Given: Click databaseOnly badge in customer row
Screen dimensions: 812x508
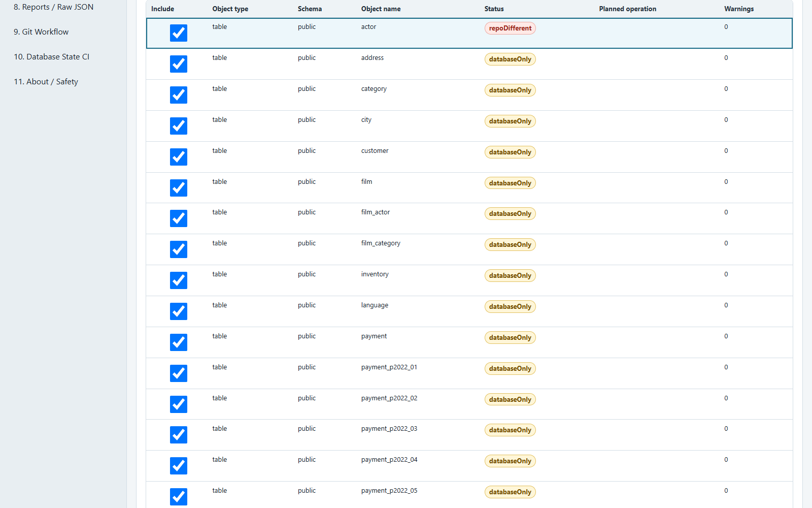Looking at the screenshot, I should [x=510, y=152].
